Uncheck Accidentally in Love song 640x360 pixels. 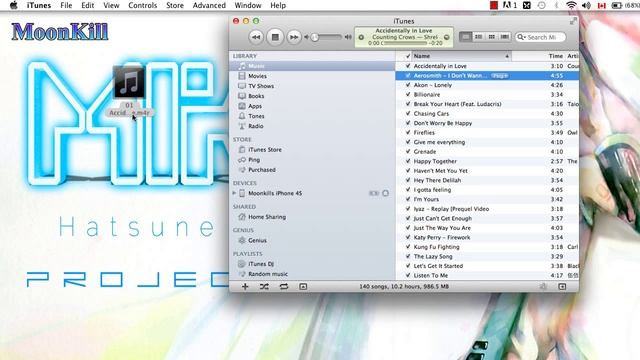pyautogui.click(x=408, y=66)
